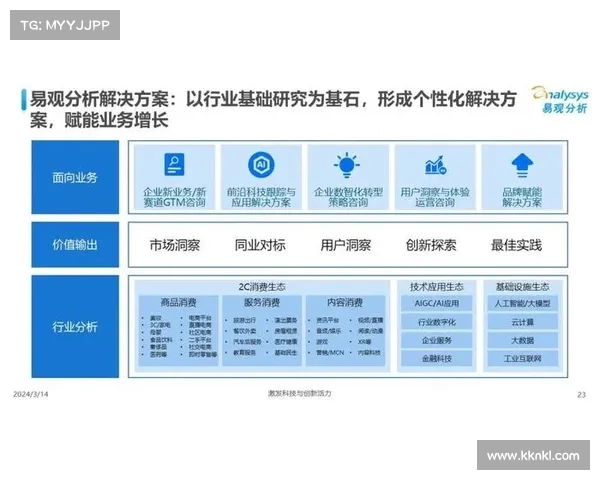Click the 二手平台 bullet item
Viewport: 600px width, 480px height.
pyautogui.click(x=200, y=340)
